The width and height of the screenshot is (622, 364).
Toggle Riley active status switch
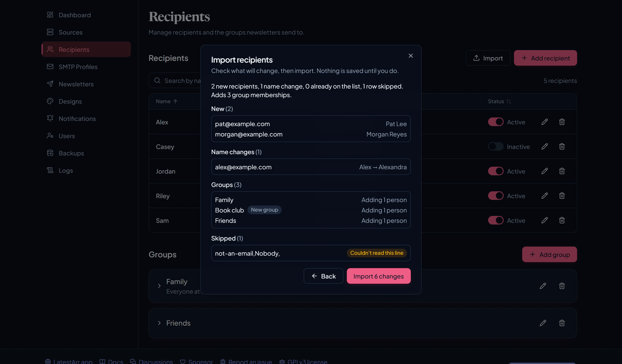pyautogui.click(x=496, y=196)
